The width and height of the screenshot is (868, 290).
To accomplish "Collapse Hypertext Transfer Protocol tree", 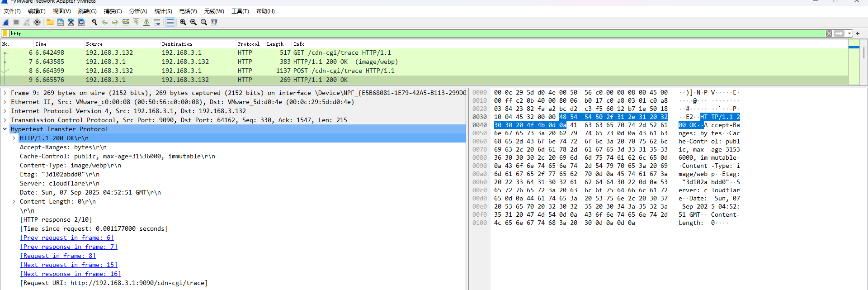I will [5, 129].
